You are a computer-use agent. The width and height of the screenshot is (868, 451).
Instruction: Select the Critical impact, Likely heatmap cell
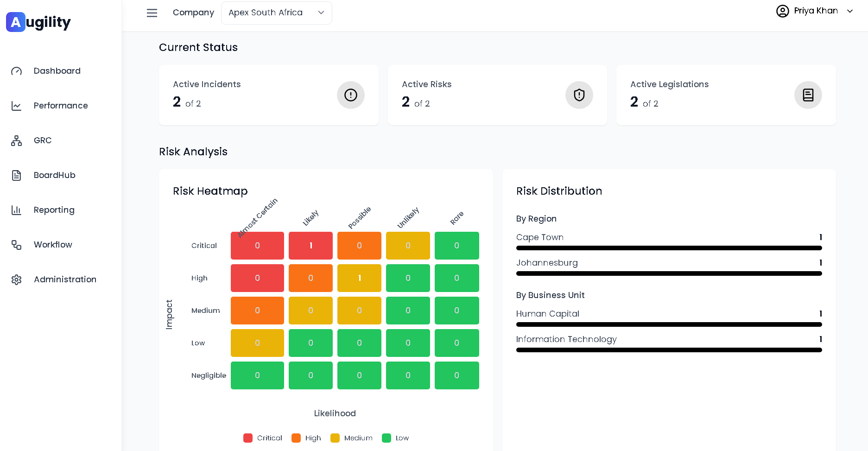(x=310, y=246)
